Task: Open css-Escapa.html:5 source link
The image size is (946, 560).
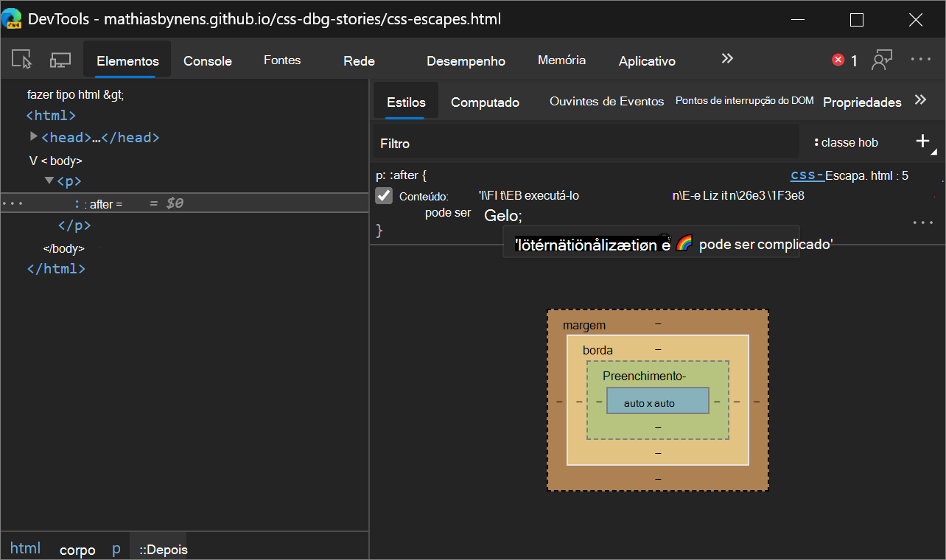Action: 849,175
